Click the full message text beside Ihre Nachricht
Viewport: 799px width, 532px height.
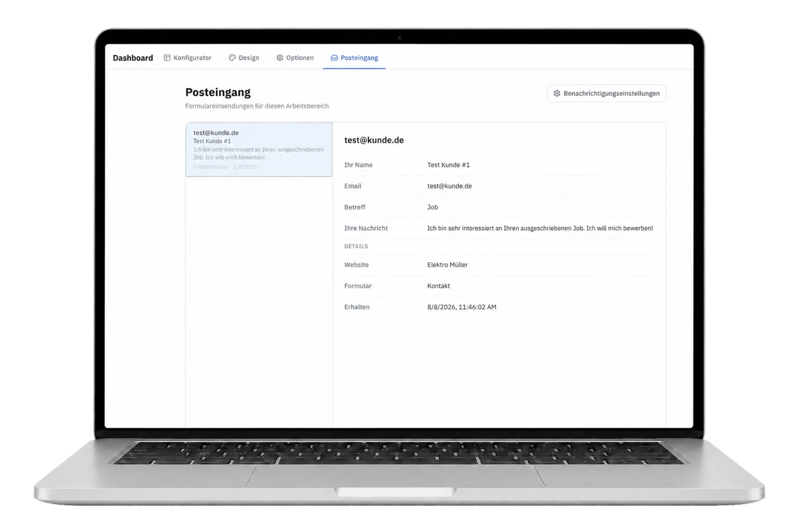point(541,228)
